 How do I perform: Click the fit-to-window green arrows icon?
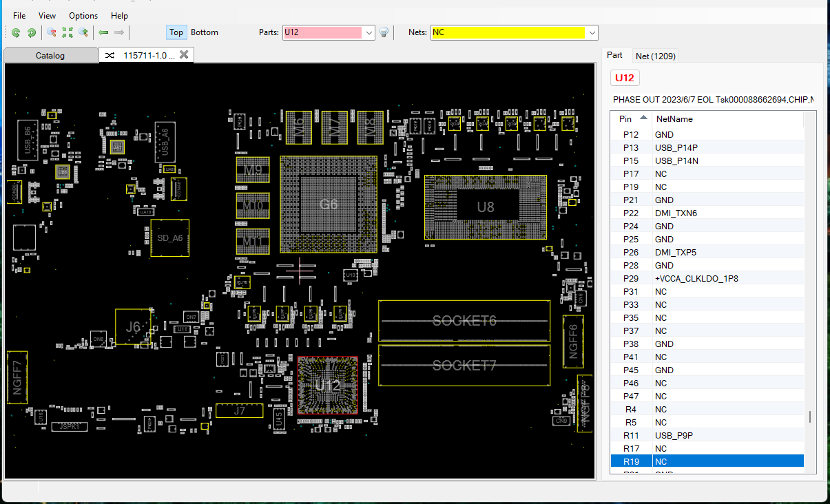(68, 32)
